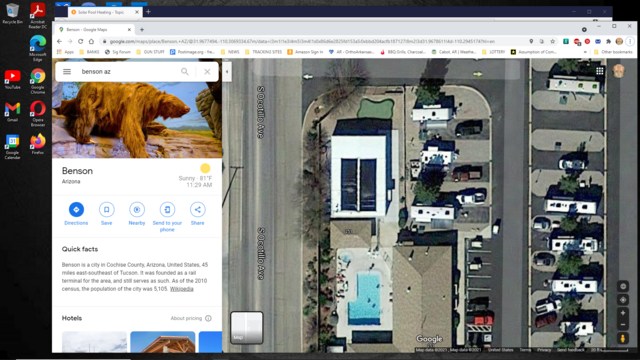Zoom in on the satellite map

pos(623,313)
